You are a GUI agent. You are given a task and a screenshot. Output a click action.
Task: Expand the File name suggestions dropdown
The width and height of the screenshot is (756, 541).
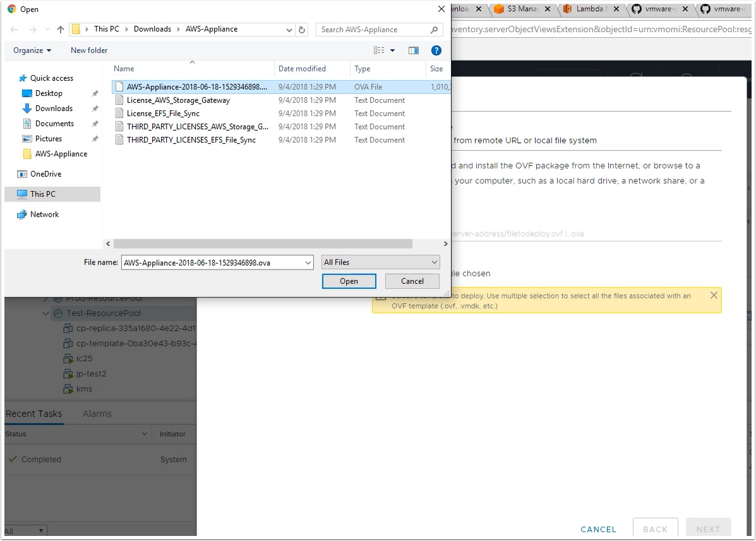[308, 263]
